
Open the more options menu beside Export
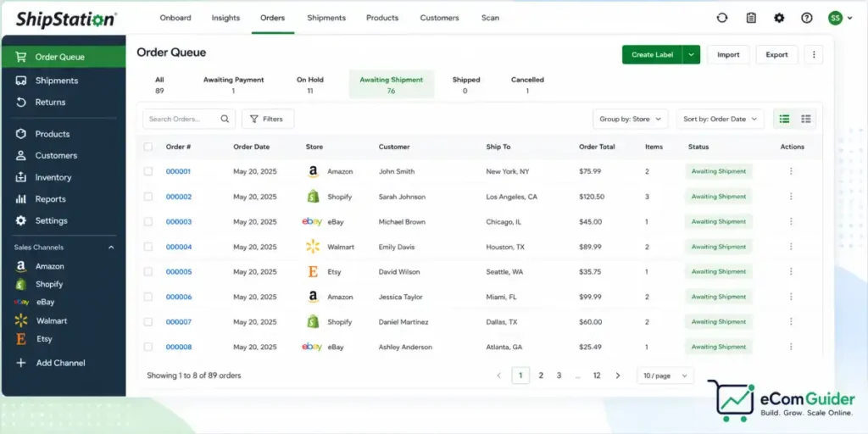(813, 55)
